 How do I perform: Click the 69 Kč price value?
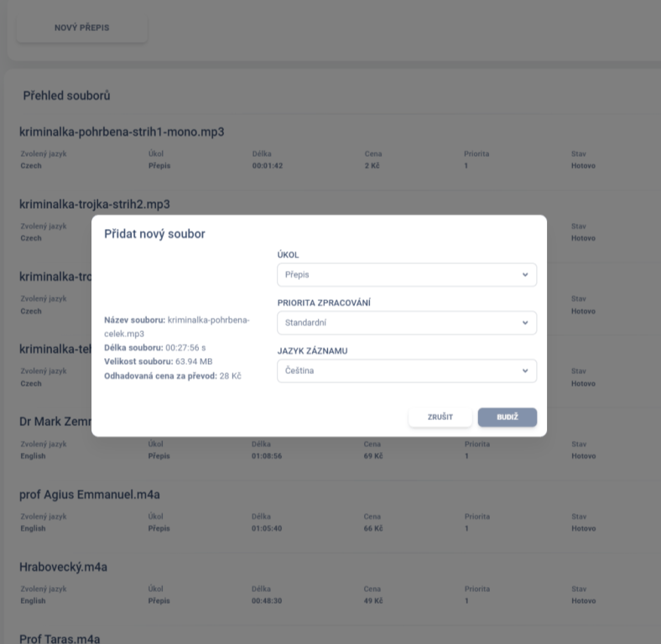[x=373, y=456]
